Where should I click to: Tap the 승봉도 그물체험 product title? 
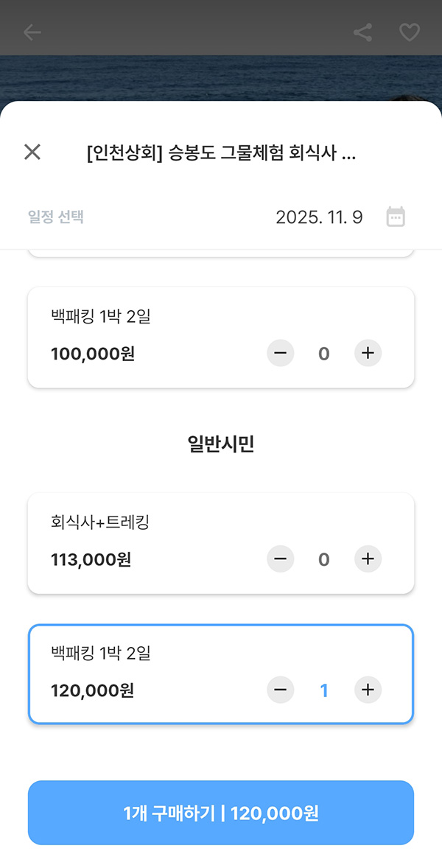pos(221,153)
